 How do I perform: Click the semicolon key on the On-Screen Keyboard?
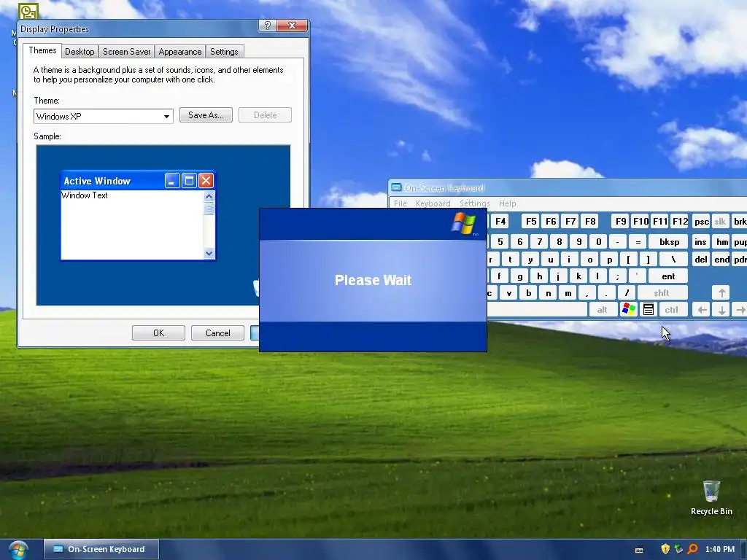tap(617, 276)
